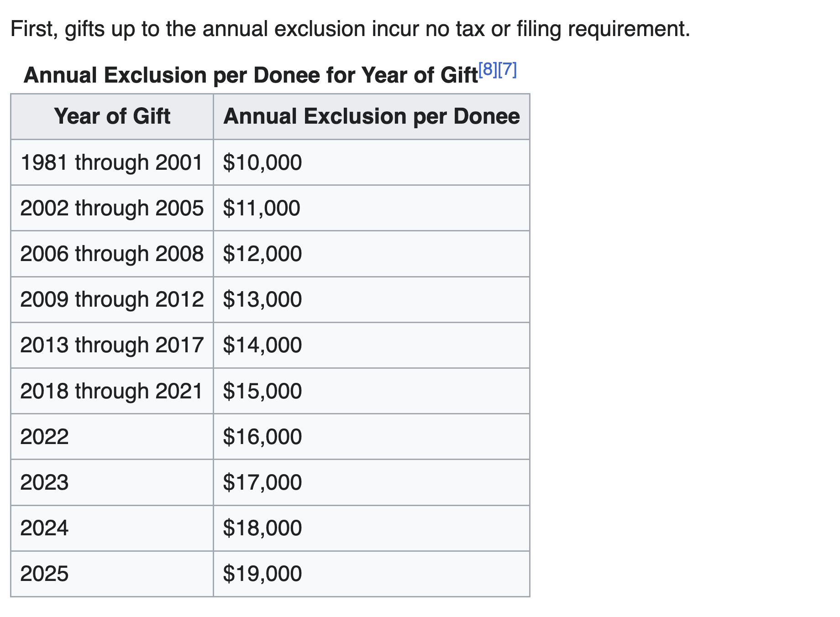Select the 2018 through 2021 cell
The height and width of the screenshot is (617, 840).
(x=112, y=391)
